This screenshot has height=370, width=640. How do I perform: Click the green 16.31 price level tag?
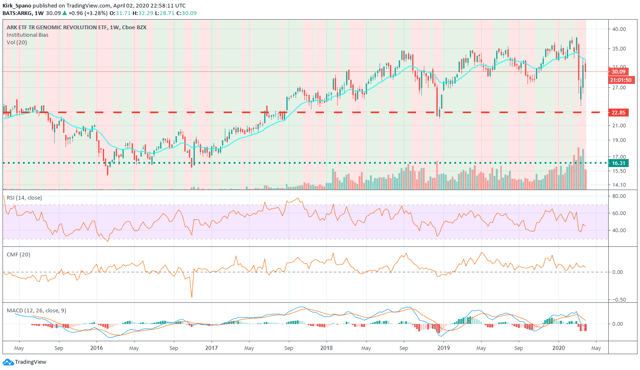[x=618, y=163]
